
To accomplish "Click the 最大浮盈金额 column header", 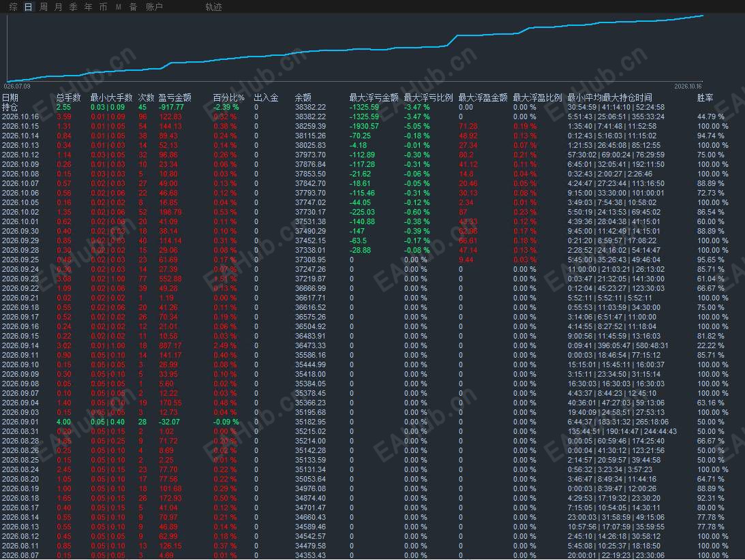I will 483,98.
